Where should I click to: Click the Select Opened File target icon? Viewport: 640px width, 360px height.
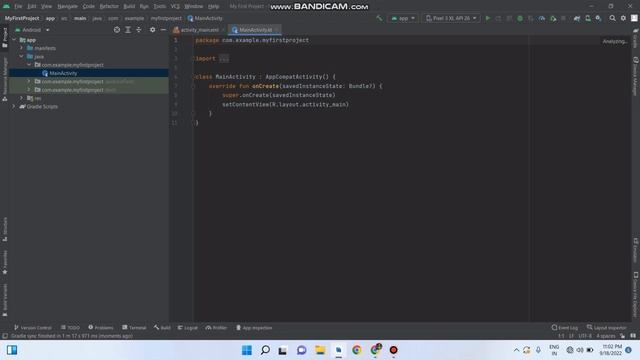pos(117,30)
